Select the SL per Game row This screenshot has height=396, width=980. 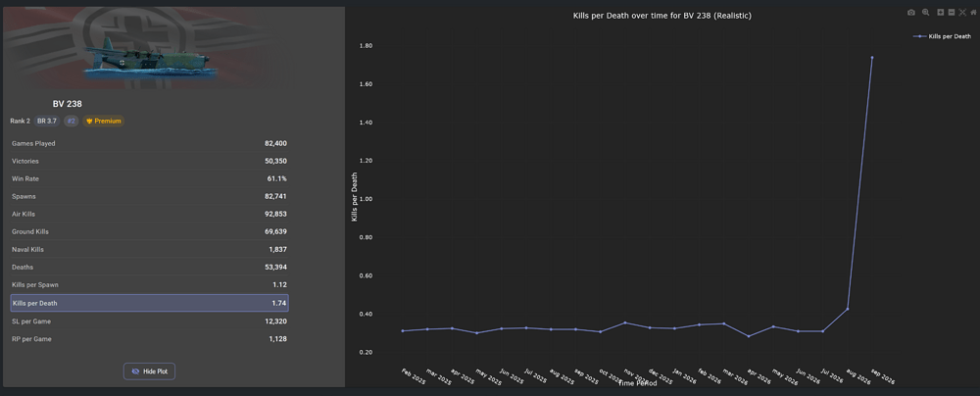[x=149, y=321]
